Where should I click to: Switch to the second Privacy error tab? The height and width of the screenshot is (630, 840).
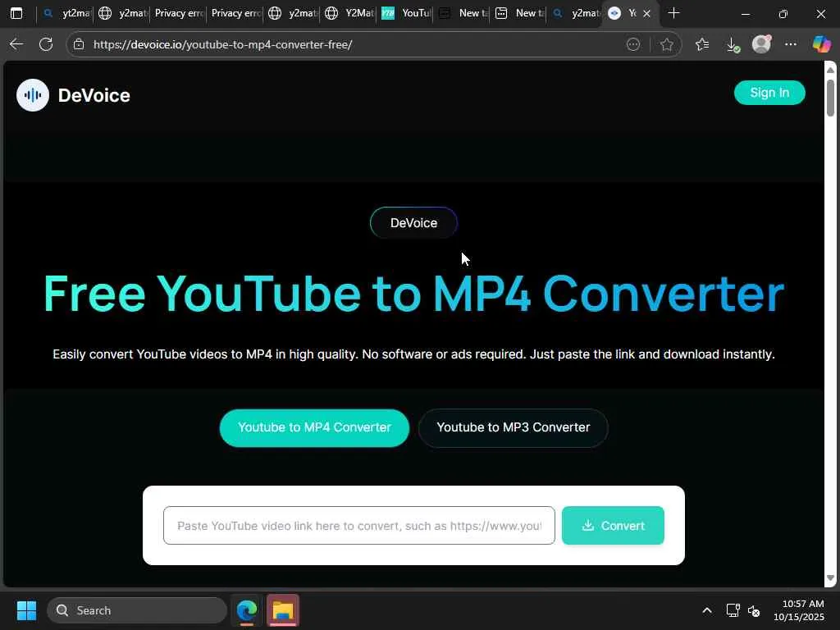235,13
